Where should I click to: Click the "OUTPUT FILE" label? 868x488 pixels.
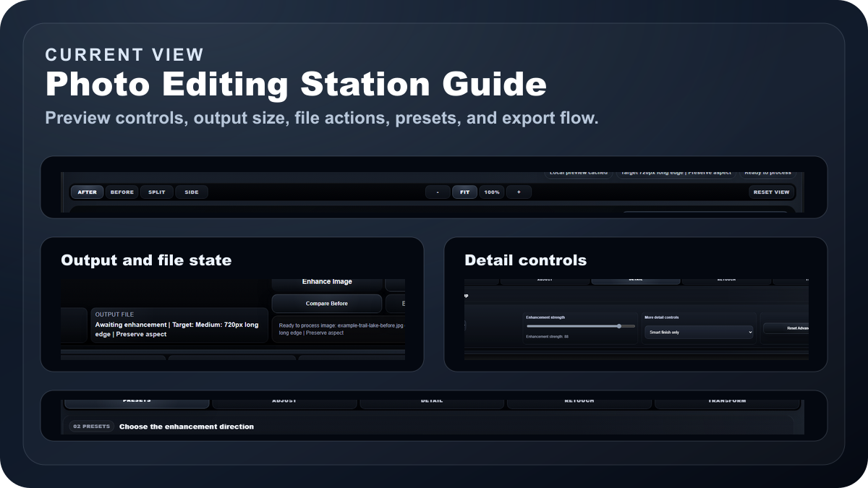[114, 314]
